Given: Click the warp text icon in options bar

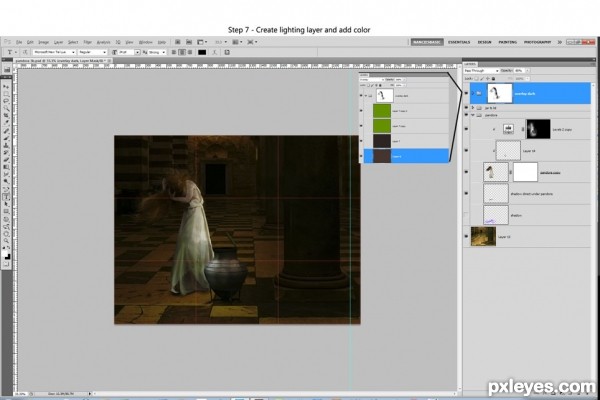Looking at the screenshot, I should tap(214, 52).
